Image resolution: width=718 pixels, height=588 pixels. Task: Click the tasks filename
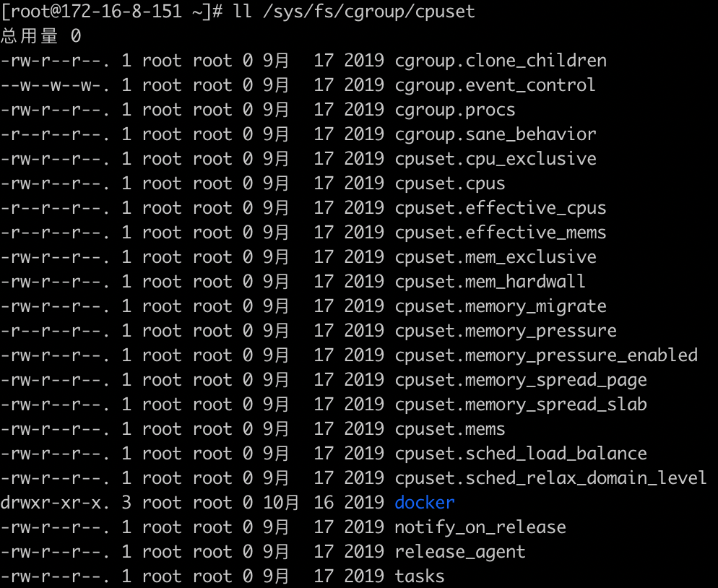point(420,576)
